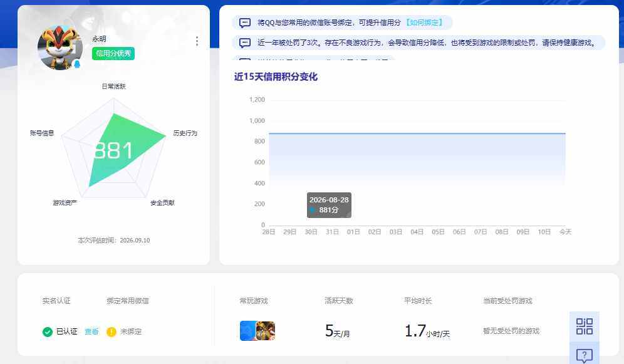This screenshot has width=624, height=364.
Task: Click the 游戏资产 radar axis label
Action: click(x=65, y=202)
